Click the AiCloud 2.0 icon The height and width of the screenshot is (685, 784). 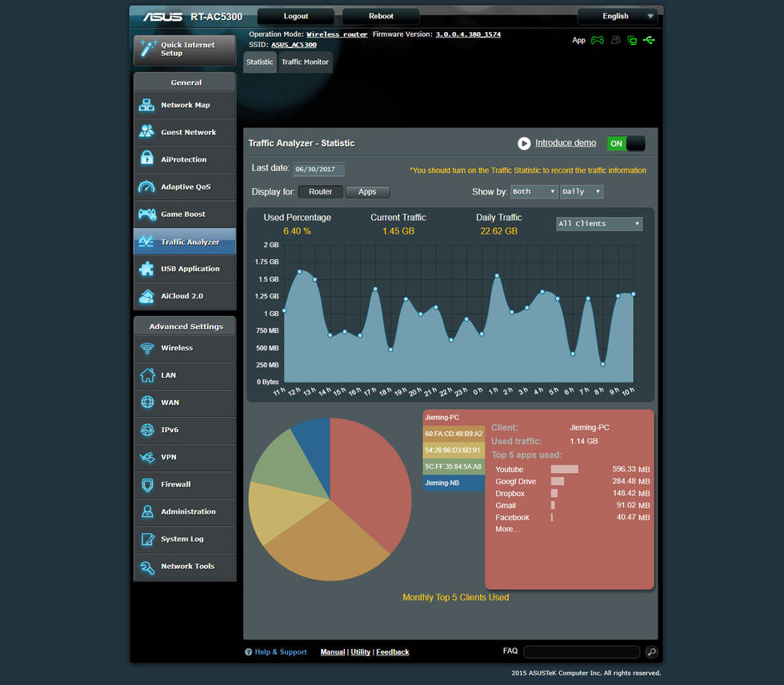point(147,296)
